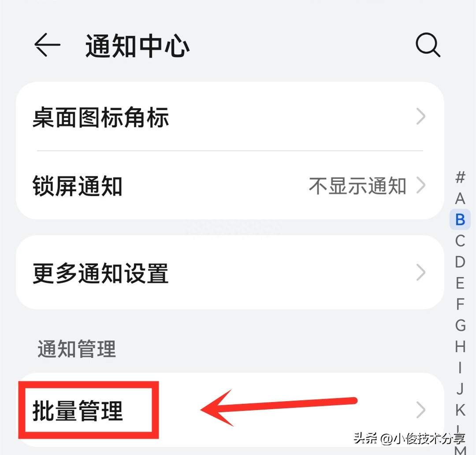476x455 pixels.
Task: Select highlighted letter B in index
Action: pyautogui.click(x=460, y=219)
